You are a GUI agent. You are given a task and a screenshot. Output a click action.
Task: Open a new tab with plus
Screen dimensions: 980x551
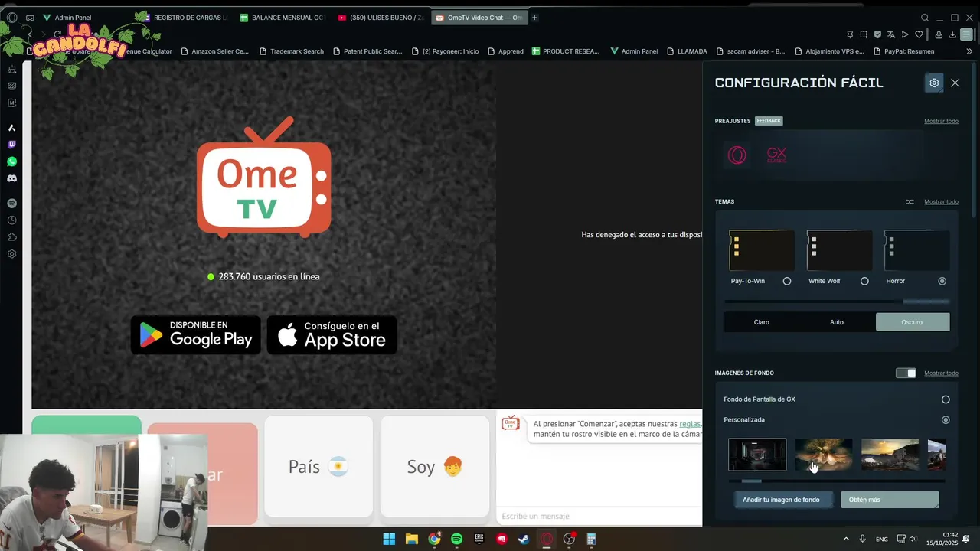pos(534,18)
